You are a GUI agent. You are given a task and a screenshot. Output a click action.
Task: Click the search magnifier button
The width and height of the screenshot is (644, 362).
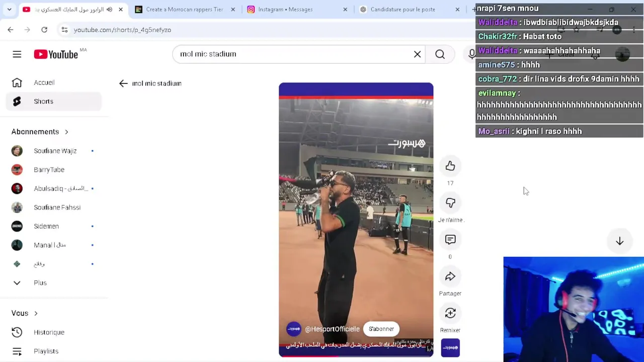click(x=440, y=54)
